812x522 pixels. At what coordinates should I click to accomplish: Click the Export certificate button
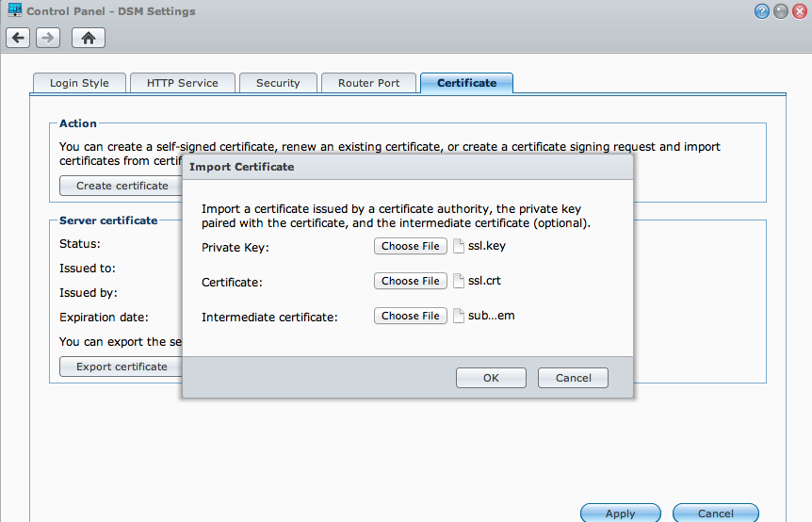tap(122, 367)
